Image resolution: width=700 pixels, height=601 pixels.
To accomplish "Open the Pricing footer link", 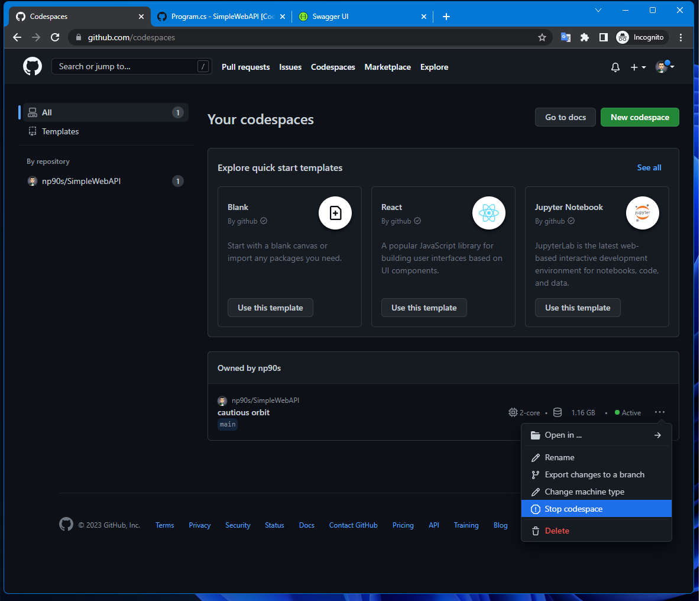I will pos(403,525).
